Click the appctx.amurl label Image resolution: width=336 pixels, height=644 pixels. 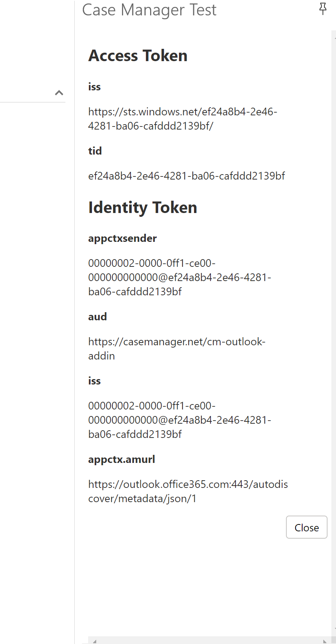(x=122, y=459)
